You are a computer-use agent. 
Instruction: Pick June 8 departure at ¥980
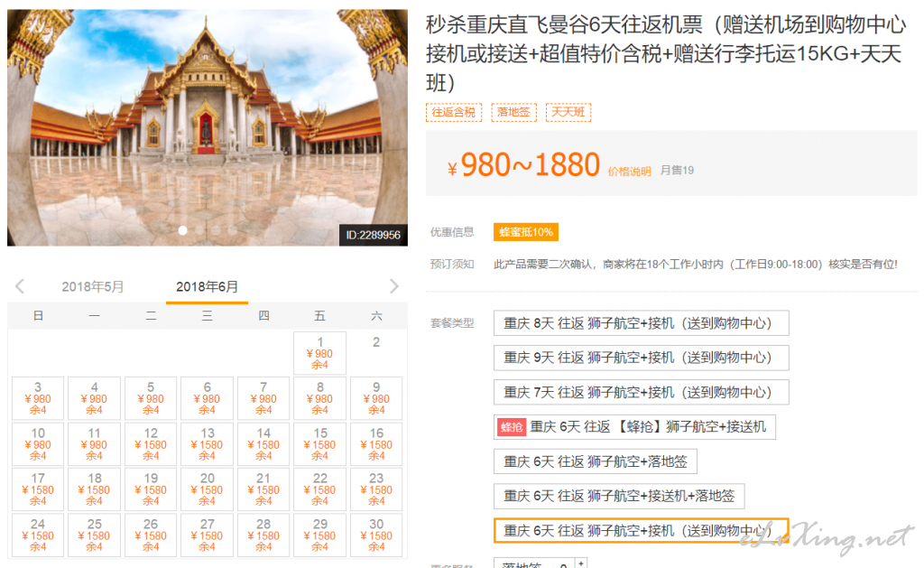pos(320,398)
